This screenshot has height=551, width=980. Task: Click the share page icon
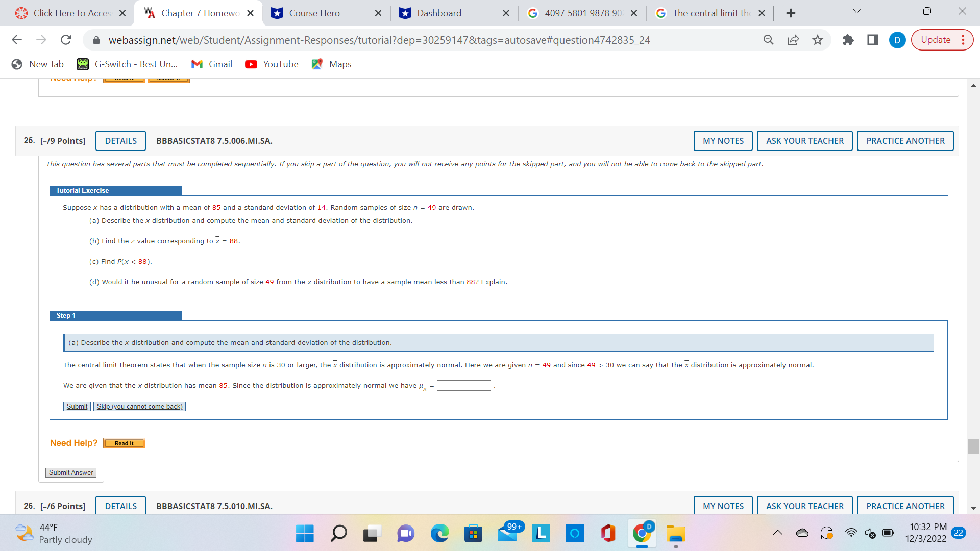point(793,40)
